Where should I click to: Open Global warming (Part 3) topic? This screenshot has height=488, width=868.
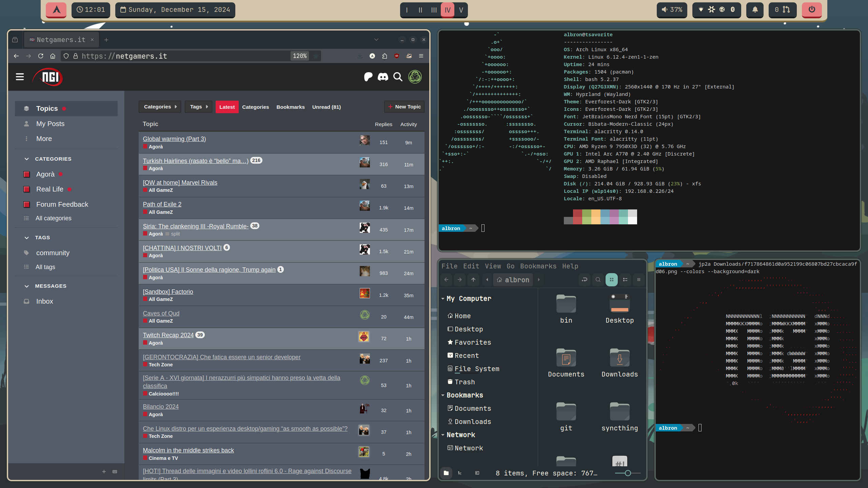pyautogui.click(x=174, y=139)
